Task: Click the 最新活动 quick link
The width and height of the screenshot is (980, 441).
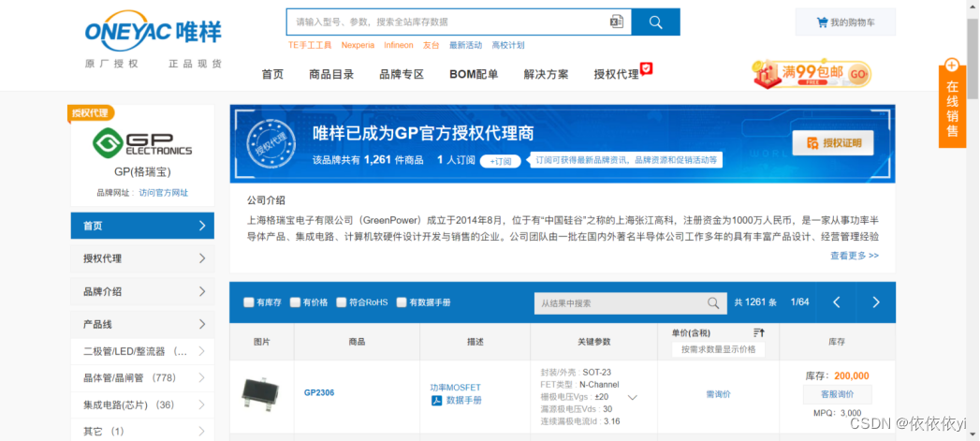Action: (x=465, y=45)
